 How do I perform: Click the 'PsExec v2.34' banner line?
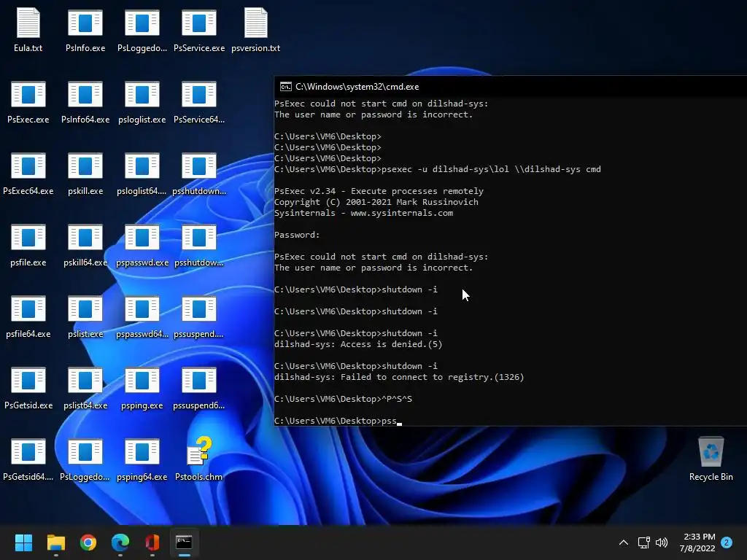[379, 191]
